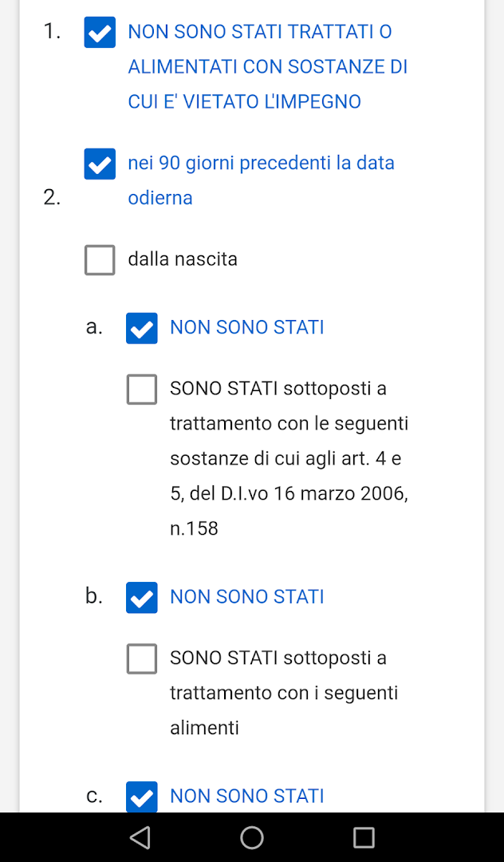Tap the Android back navigation icon
504x862 pixels.
pos(140,836)
